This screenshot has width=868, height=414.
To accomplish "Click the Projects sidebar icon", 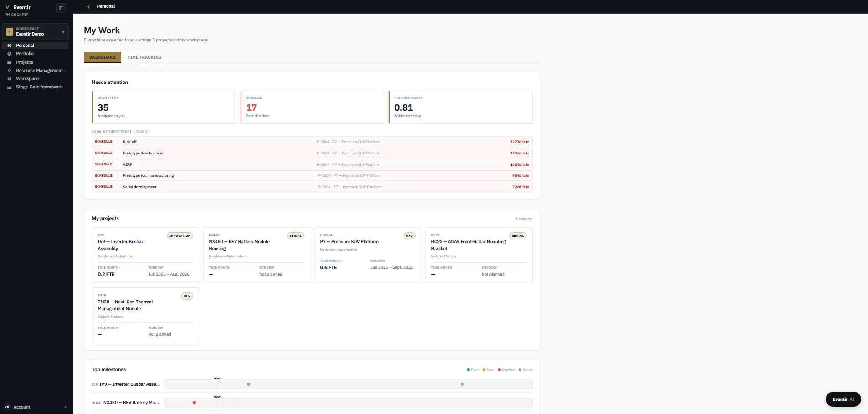I will (9, 62).
